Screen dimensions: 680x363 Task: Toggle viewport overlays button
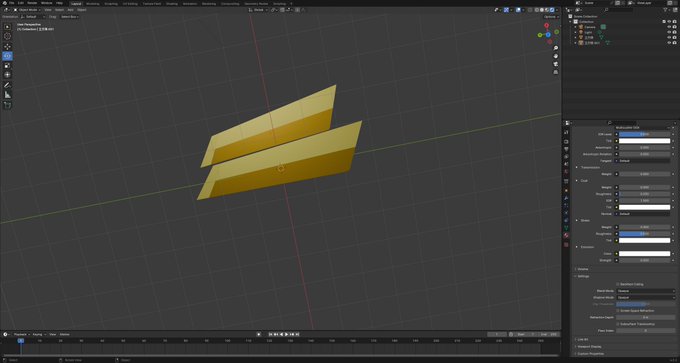tap(518, 10)
